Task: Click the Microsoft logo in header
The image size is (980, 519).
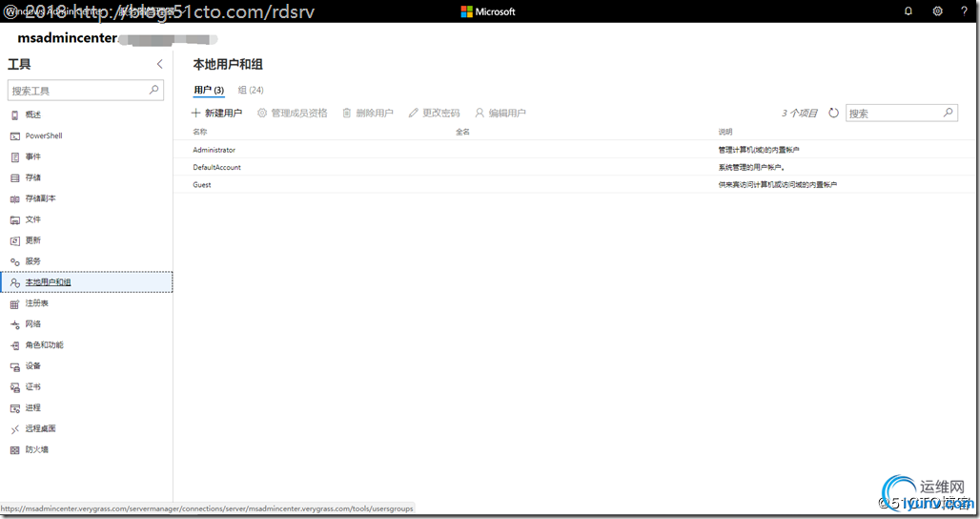Action: click(x=488, y=11)
